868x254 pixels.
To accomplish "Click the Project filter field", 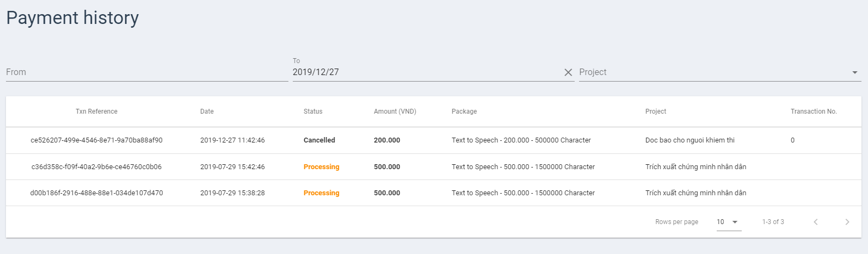I will coord(720,72).
